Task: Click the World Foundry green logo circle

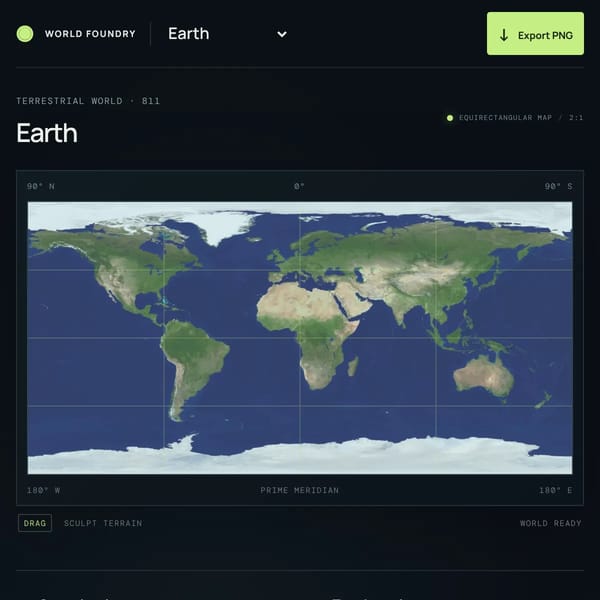Action: [25, 34]
